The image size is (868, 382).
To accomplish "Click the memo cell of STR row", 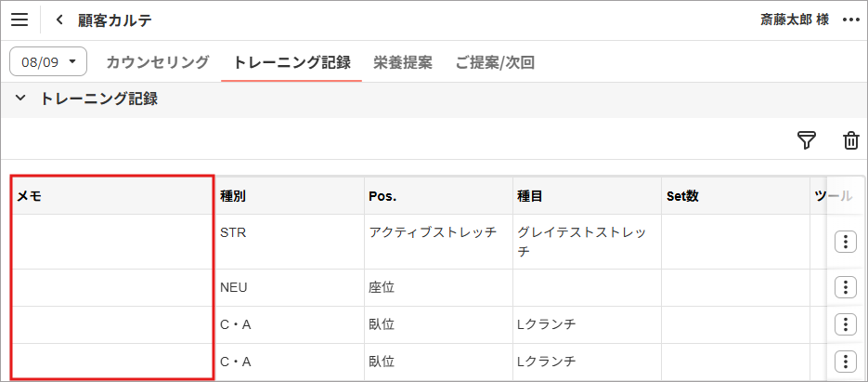I will pyautogui.click(x=111, y=242).
